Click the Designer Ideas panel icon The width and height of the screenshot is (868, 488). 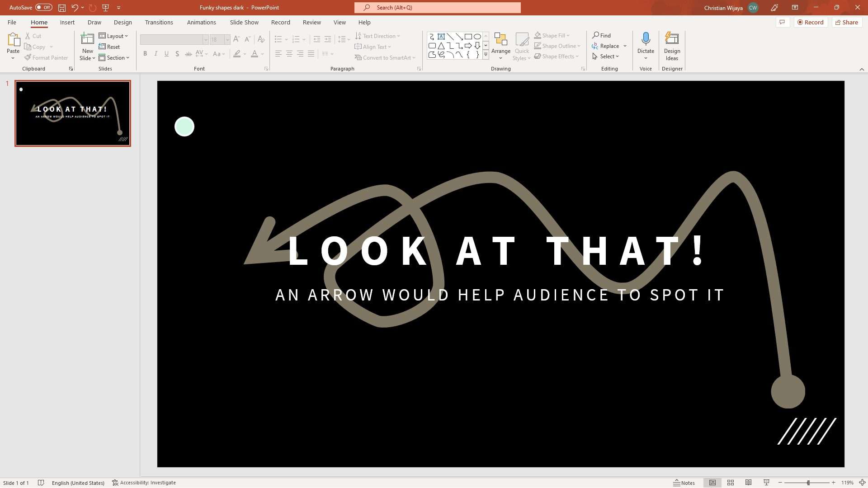[672, 46]
